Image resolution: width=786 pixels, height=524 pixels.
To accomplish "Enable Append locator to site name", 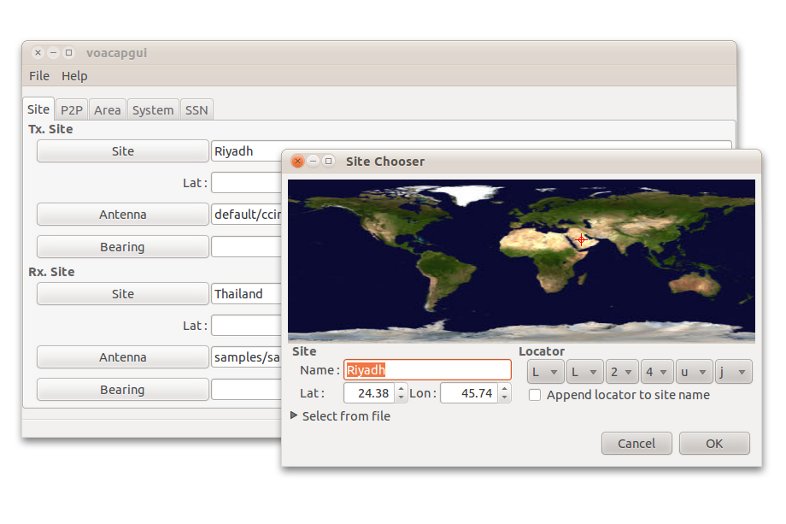I will tap(535, 395).
